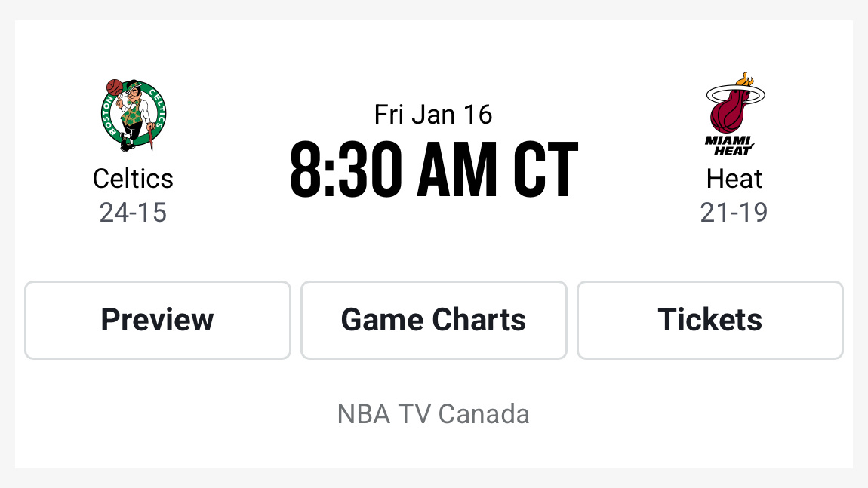Click the Celtics record 24-15

pos(133,213)
